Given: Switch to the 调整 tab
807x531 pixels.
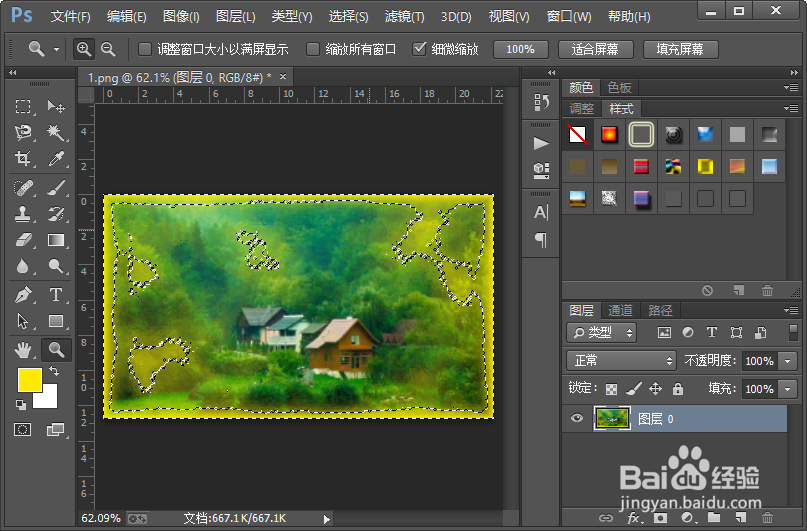Looking at the screenshot, I should point(582,109).
